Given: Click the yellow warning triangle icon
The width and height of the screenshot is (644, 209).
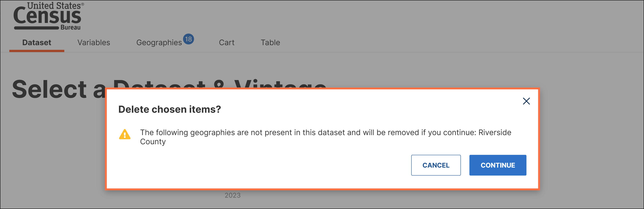Looking at the screenshot, I should point(125,134).
